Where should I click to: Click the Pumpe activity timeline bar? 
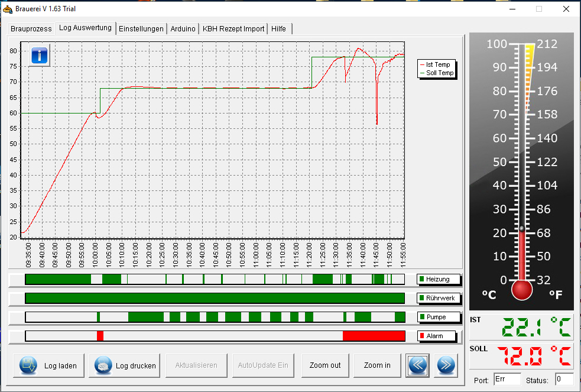215,317
